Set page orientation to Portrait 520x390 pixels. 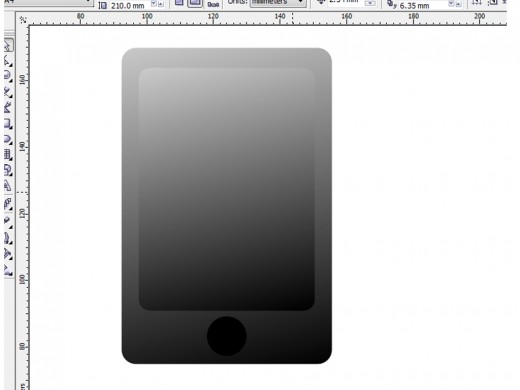pyautogui.click(x=179, y=3)
